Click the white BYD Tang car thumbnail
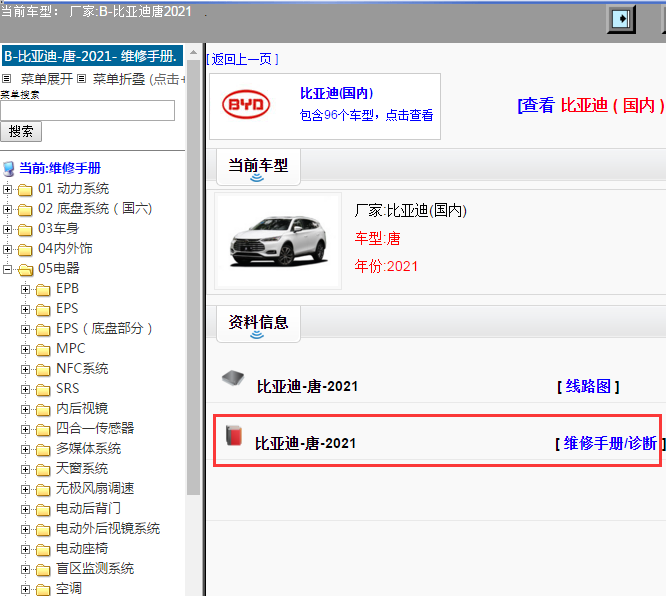This screenshot has height=596, width=666. pos(278,241)
